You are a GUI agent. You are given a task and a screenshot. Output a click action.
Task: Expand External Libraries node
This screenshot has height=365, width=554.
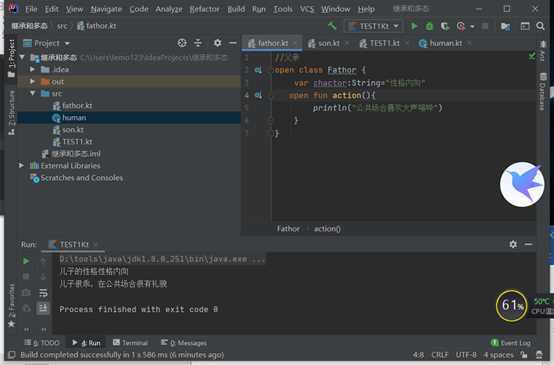coord(21,165)
